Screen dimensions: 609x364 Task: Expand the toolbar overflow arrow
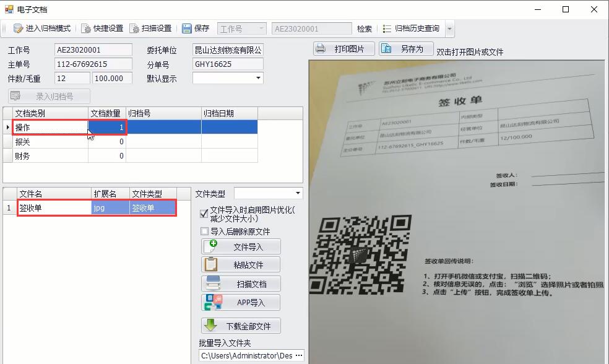[x=449, y=29]
